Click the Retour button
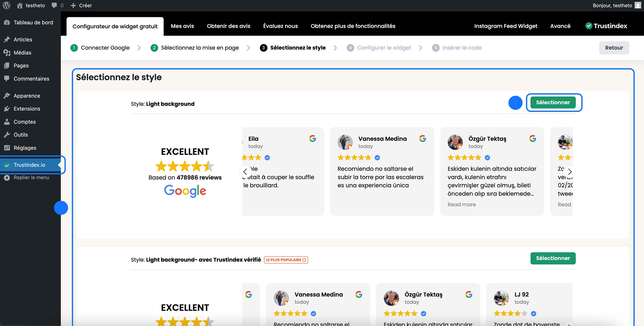This screenshot has width=644, height=326. coord(614,47)
